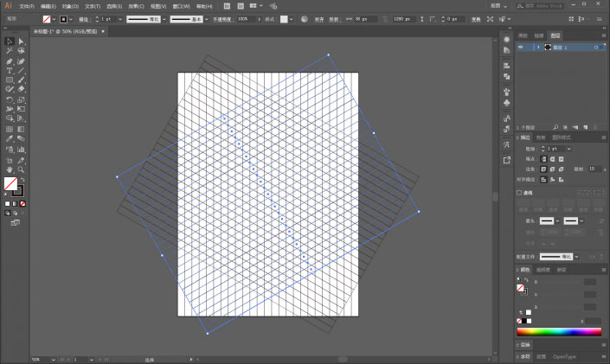Choose round cap option in Stroke panel
The width and height of the screenshot is (610, 364).
pyautogui.click(x=552, y=159)
